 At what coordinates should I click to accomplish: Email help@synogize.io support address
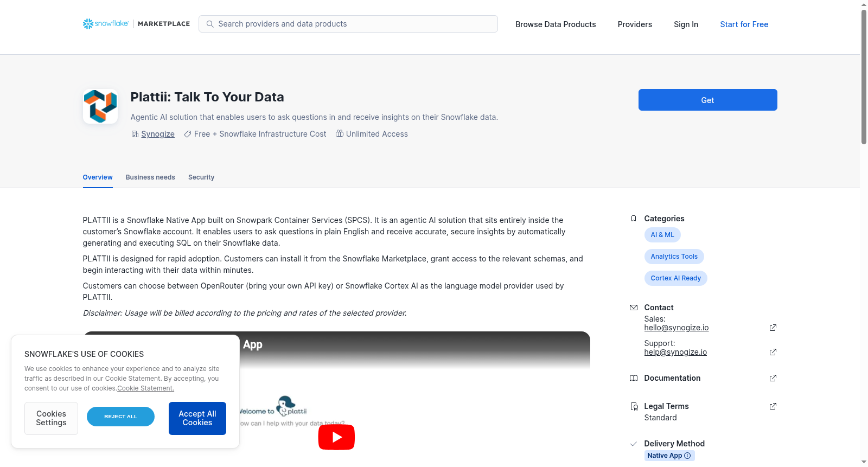[x=675, y=352]
